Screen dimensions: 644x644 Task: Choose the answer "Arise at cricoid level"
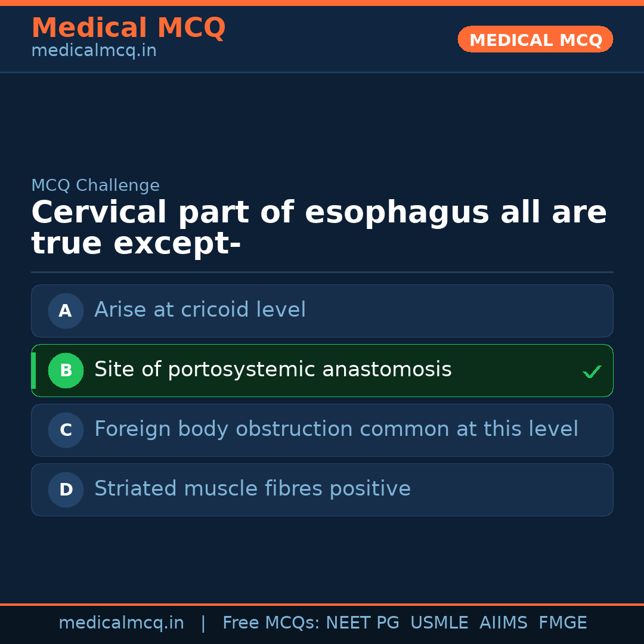200,310
